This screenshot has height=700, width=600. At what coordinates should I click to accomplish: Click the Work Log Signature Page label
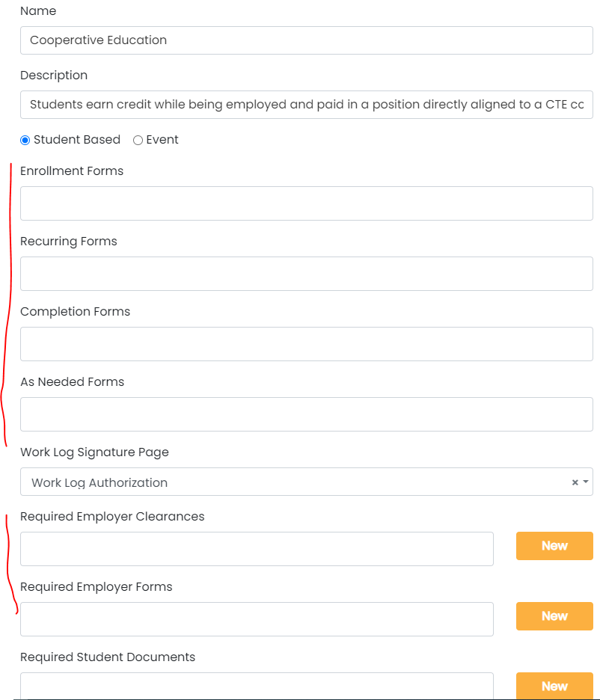94,452
